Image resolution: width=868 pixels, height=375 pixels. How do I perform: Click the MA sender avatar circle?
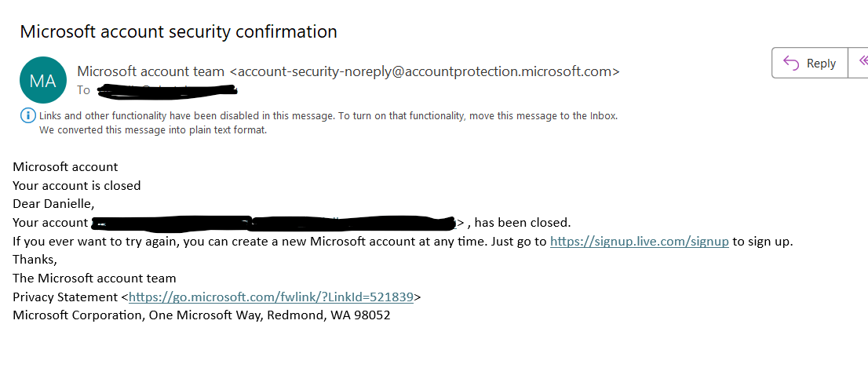tap(42, 80)
